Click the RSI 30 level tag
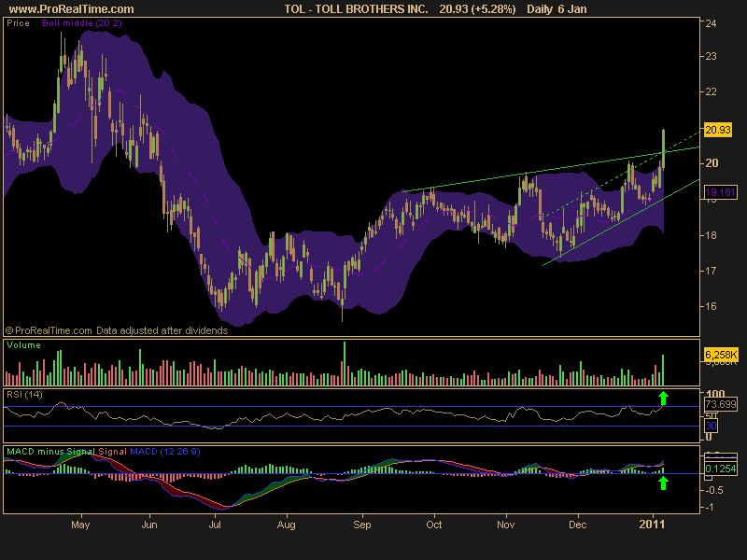 711,426
